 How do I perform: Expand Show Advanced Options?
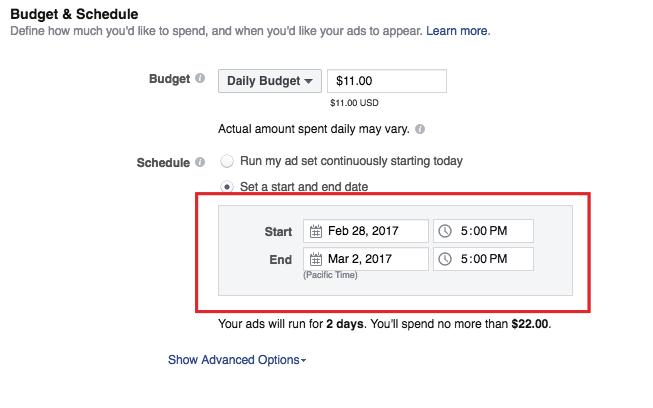(237, 359)
